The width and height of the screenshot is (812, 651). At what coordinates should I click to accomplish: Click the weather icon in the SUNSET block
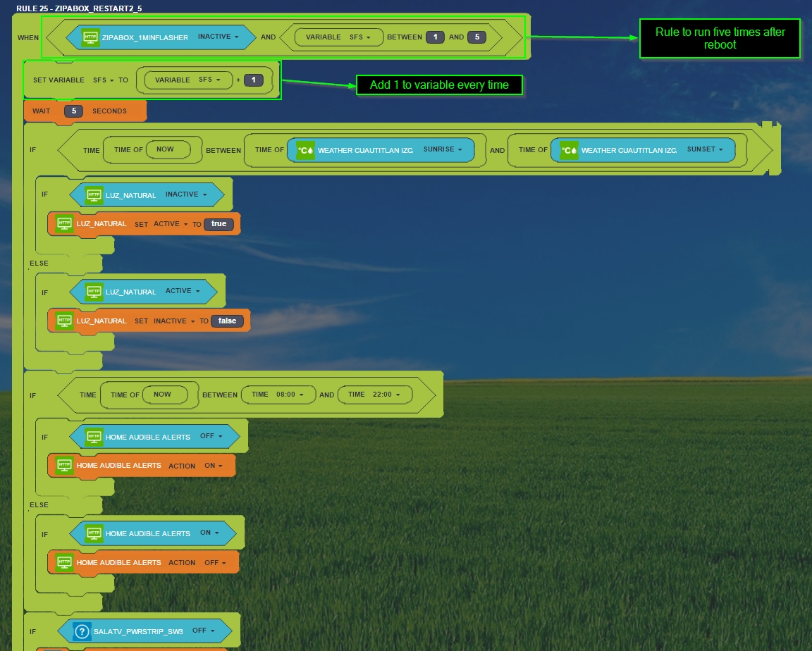click(x=569, y=150)
